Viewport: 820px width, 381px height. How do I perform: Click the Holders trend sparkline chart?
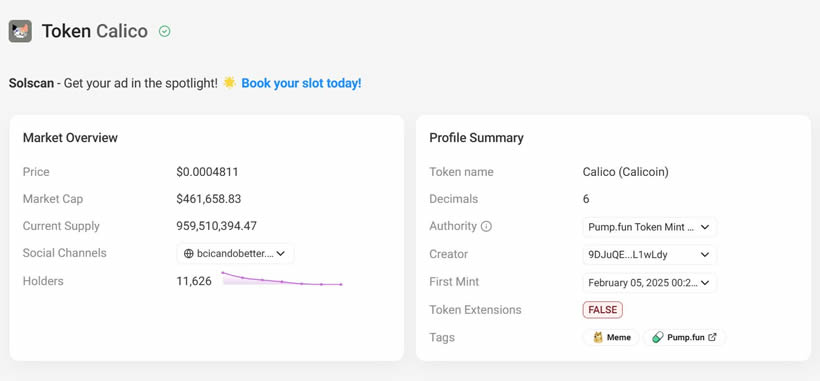[282, 279]
